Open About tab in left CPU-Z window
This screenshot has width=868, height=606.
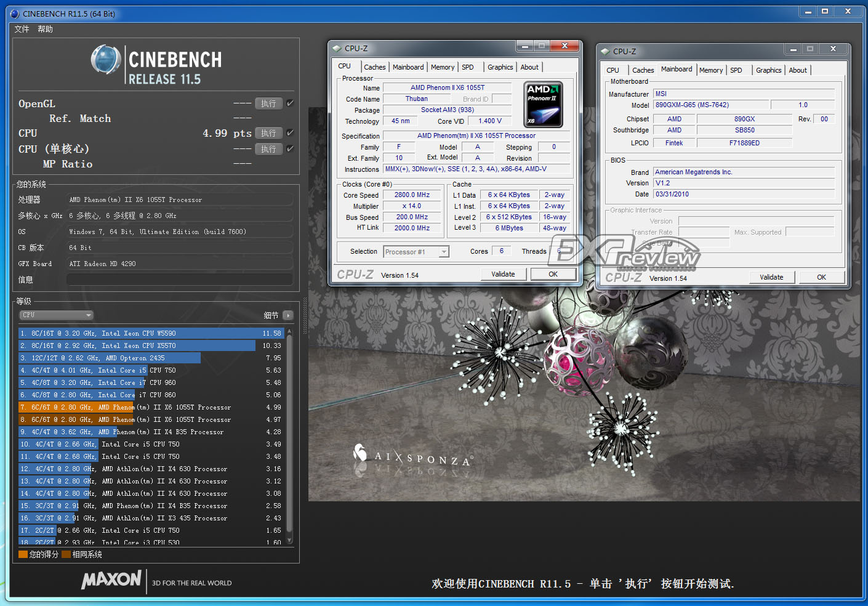point(529,67)
